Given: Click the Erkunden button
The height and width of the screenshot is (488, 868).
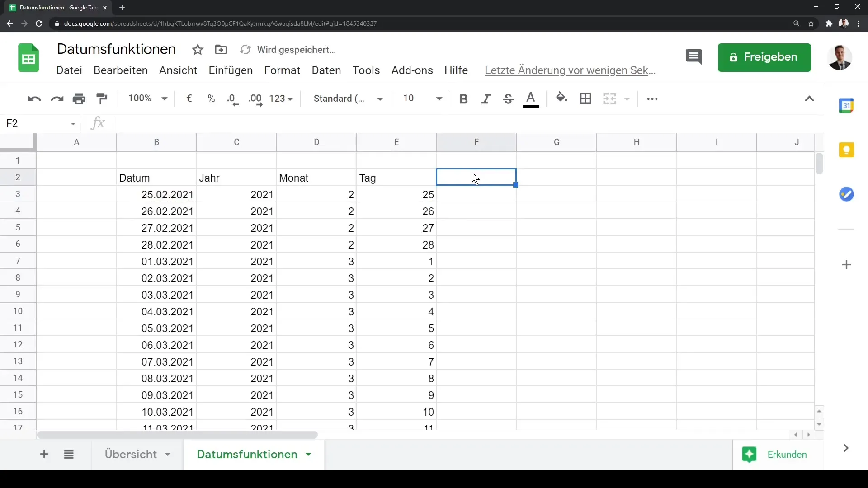Looking at the screenshot, I should tap(774, 455).
